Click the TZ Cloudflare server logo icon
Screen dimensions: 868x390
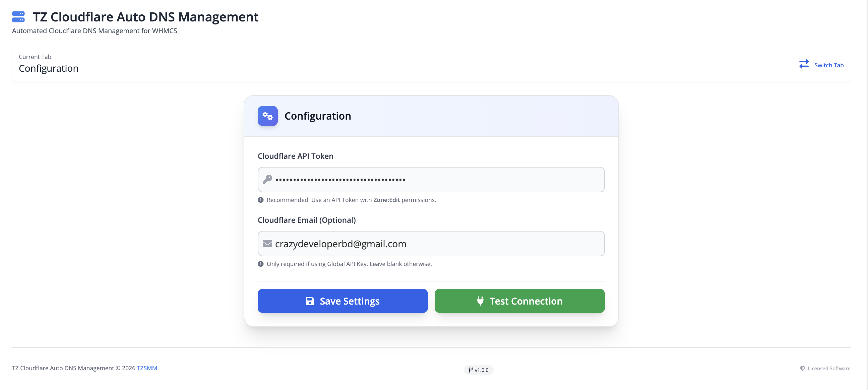(18, 16)
